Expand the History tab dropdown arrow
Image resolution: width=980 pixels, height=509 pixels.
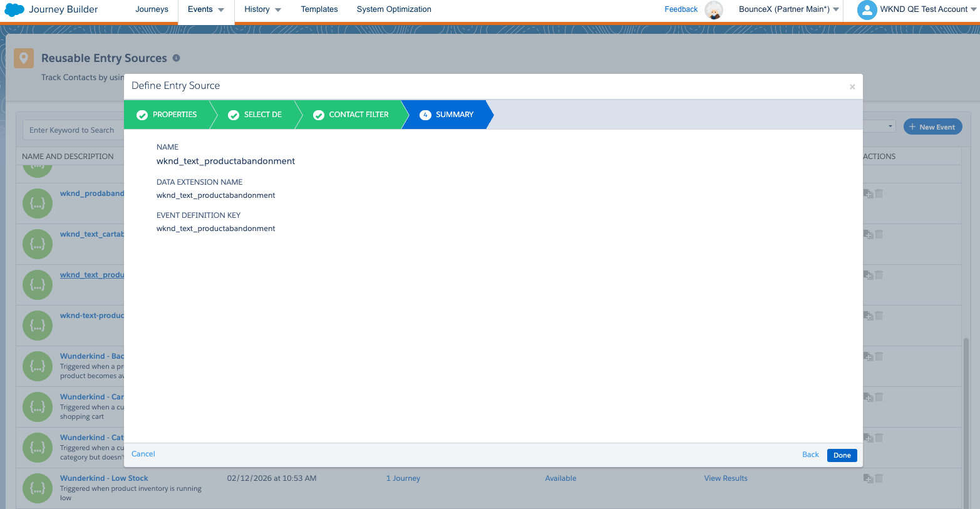click(278, 10)
